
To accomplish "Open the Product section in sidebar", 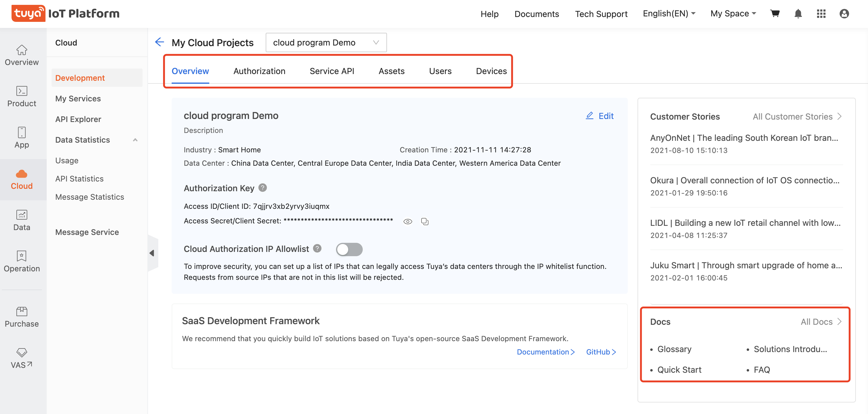I will [x=22, y=97].
